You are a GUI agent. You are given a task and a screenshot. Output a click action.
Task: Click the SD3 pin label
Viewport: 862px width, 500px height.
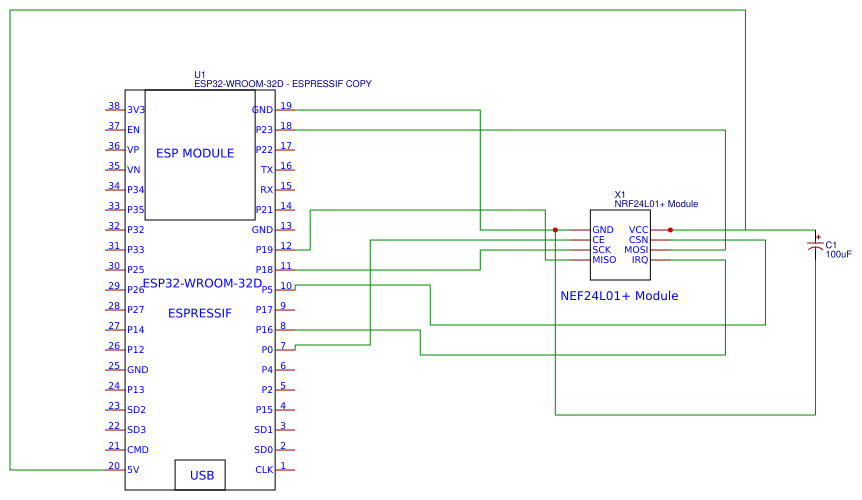coord(136,430)
